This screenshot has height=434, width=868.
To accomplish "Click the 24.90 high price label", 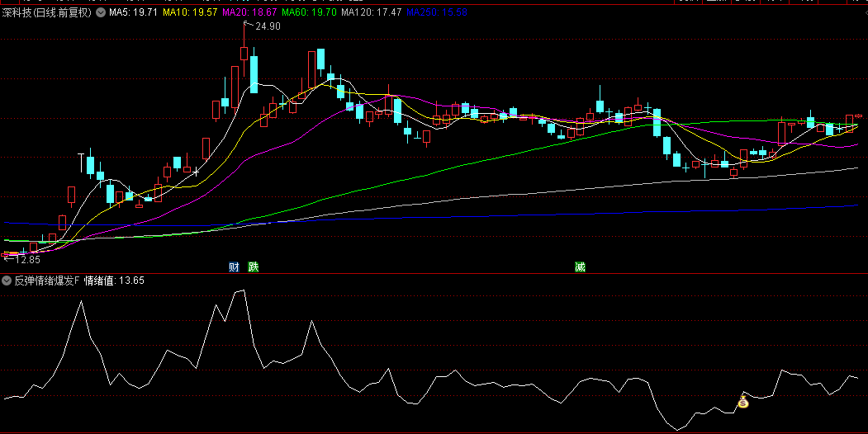I will point(268,26).
